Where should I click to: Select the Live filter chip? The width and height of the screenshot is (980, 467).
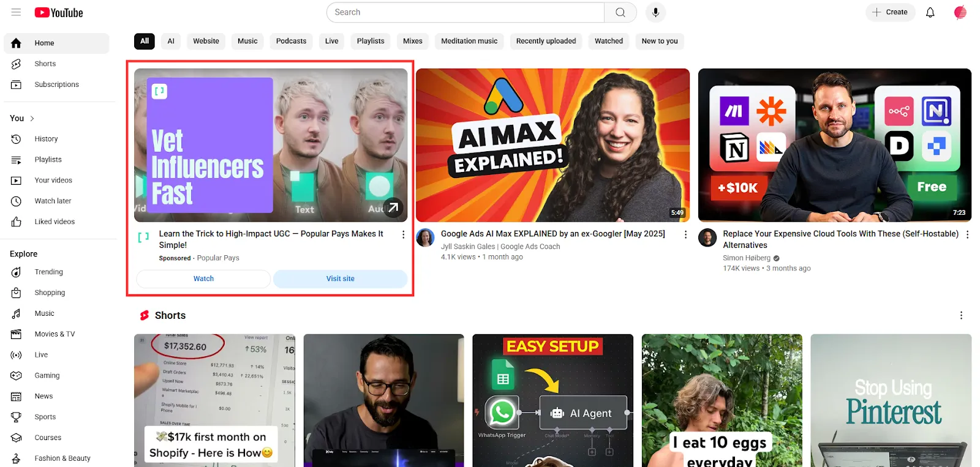pyautogui.click(x=331, y=41)
